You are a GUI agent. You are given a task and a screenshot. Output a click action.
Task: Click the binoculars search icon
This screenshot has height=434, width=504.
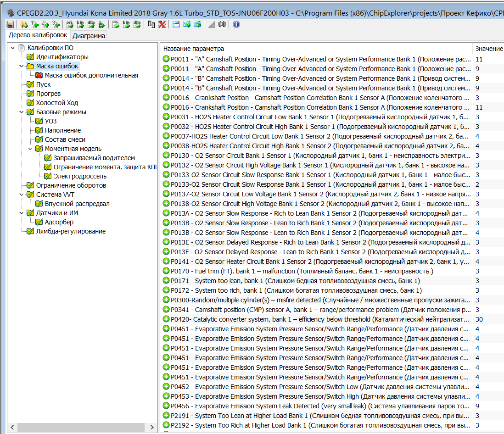point(222,24)
